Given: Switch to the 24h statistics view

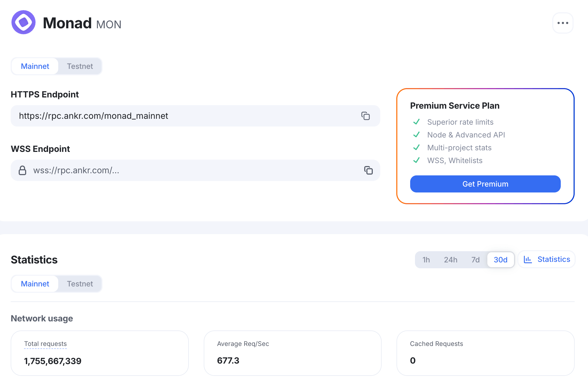Looking at the screenshot, I should tap(450, 259).
